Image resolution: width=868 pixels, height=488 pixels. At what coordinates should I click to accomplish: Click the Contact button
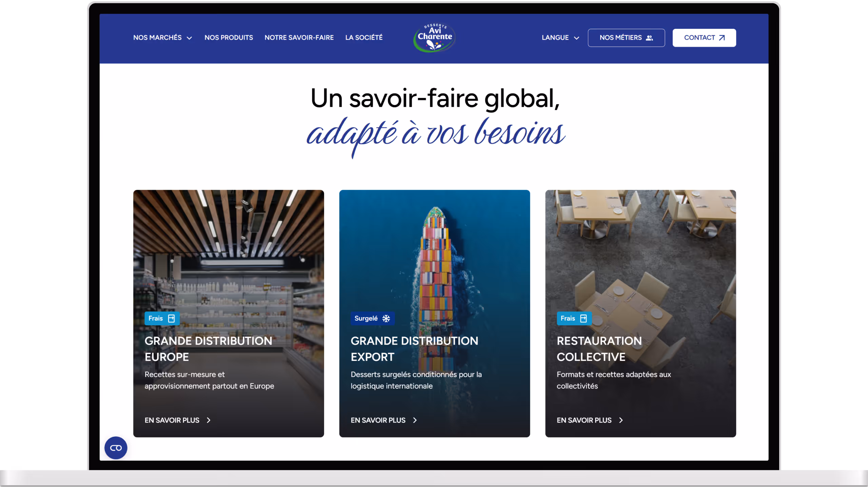(x=704, y=38)
